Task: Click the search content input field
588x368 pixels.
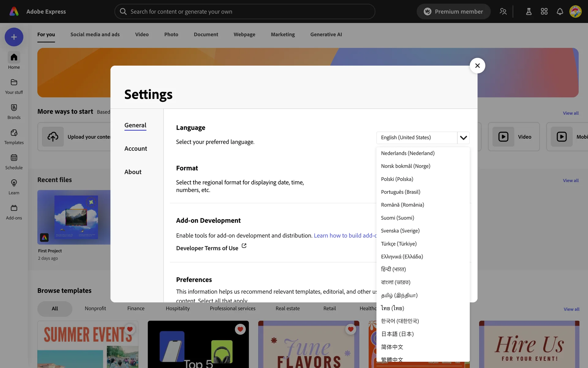Action: (245, 12)
